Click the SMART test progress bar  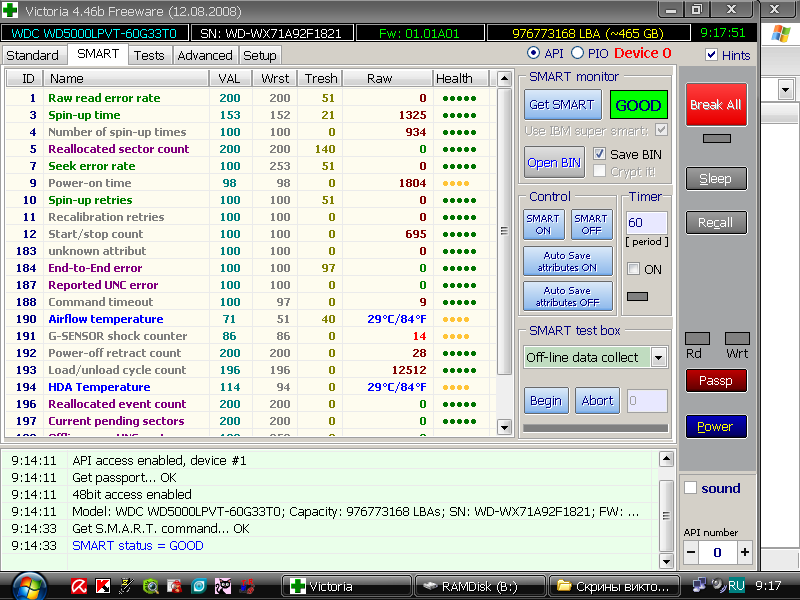coord(595,428)
